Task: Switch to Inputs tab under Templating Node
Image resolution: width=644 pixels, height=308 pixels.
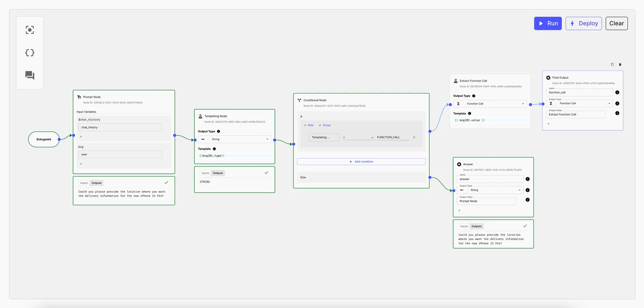Action: pos(205,173)
